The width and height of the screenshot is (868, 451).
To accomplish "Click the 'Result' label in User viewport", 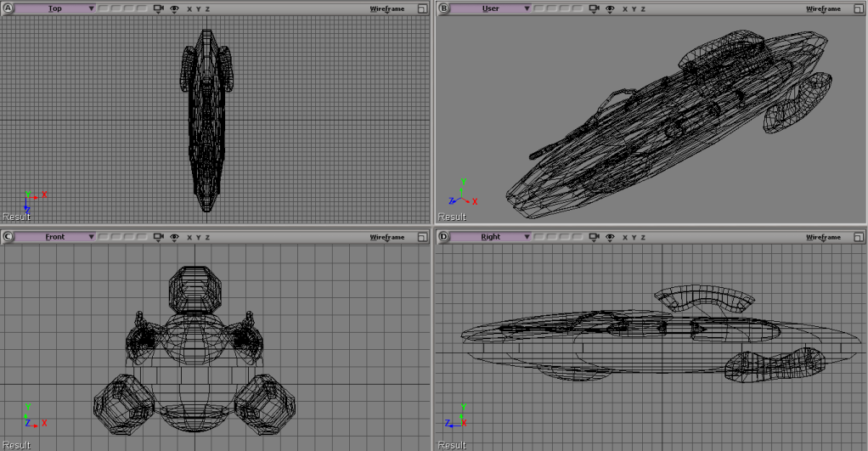I will (452, 217).
